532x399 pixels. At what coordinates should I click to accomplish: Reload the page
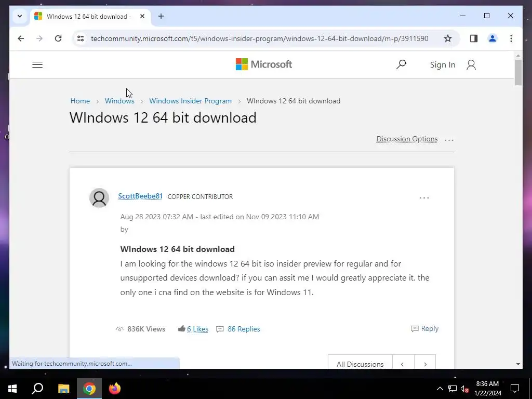click(x=58, y=38)
